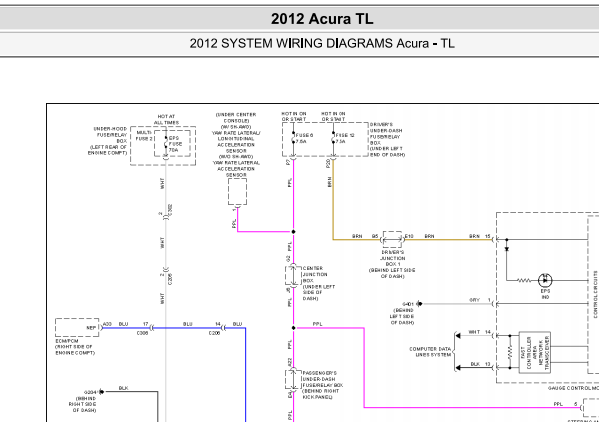Click the "2012 SYSTEM WIRING DIAGRAMS Acura - TL" subtitle
The image size is (599, 422).
click(322, 44)
